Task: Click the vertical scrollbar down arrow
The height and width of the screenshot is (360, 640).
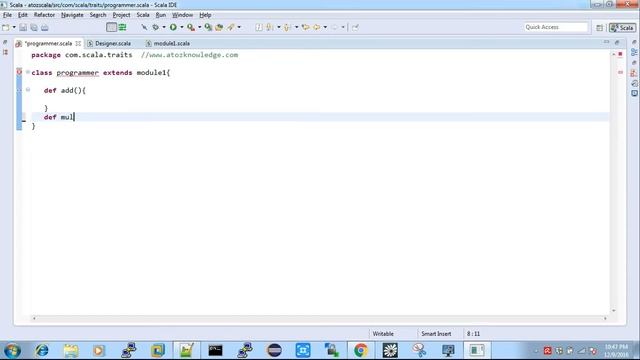Action: click(x=613, y=311)
